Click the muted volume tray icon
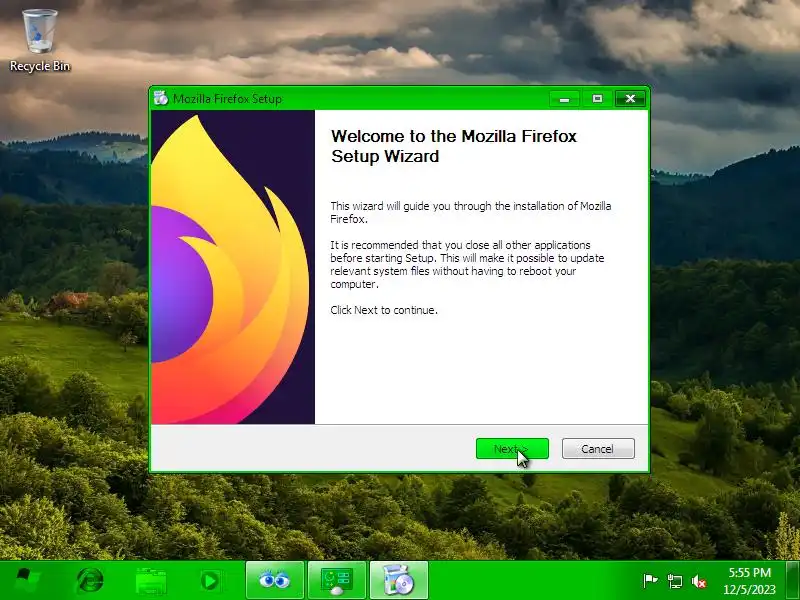This screenshot has height=600, width=800. tap(699, 581)
